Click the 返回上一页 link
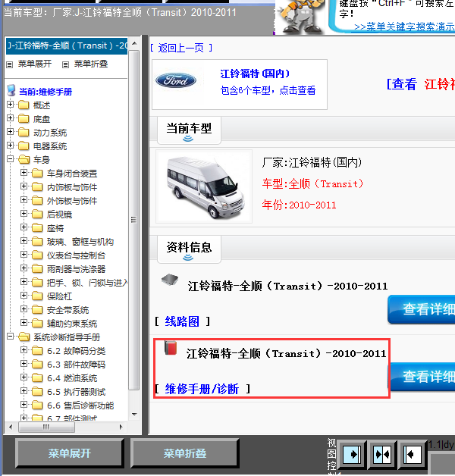 [x=181, y=48]
